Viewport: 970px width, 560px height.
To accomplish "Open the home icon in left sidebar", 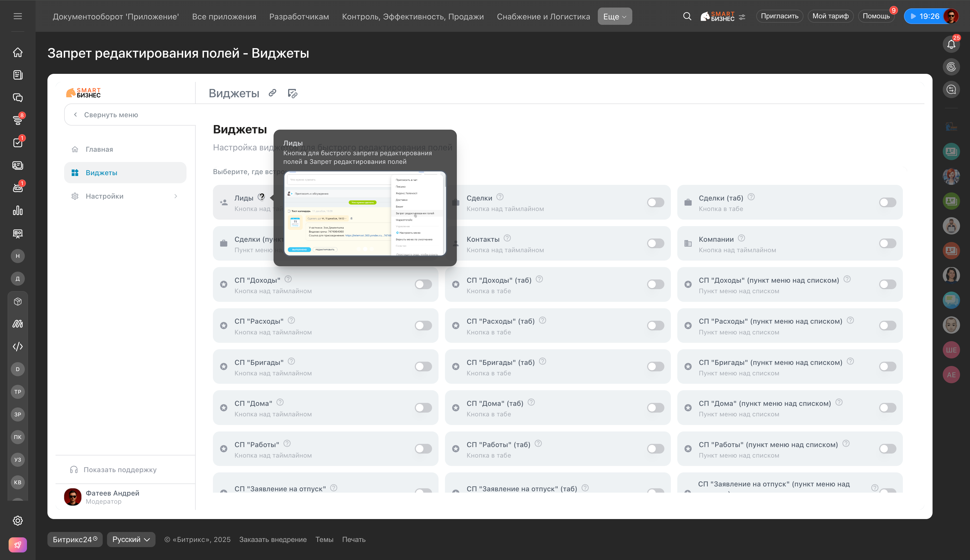I will pyautogui.click(x=18, y=52).
